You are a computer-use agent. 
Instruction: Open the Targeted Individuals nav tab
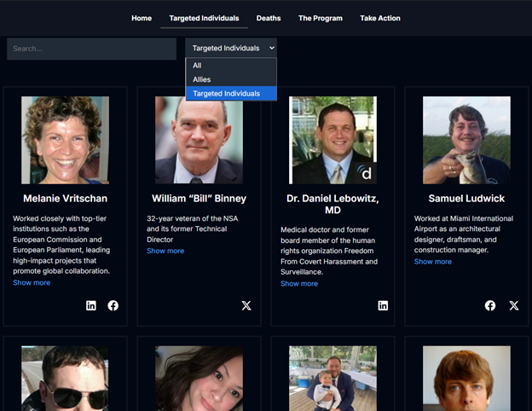[205, 18]
